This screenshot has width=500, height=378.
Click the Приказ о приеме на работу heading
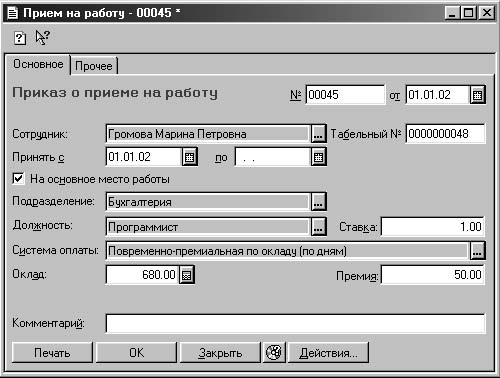tap(115, 93)
